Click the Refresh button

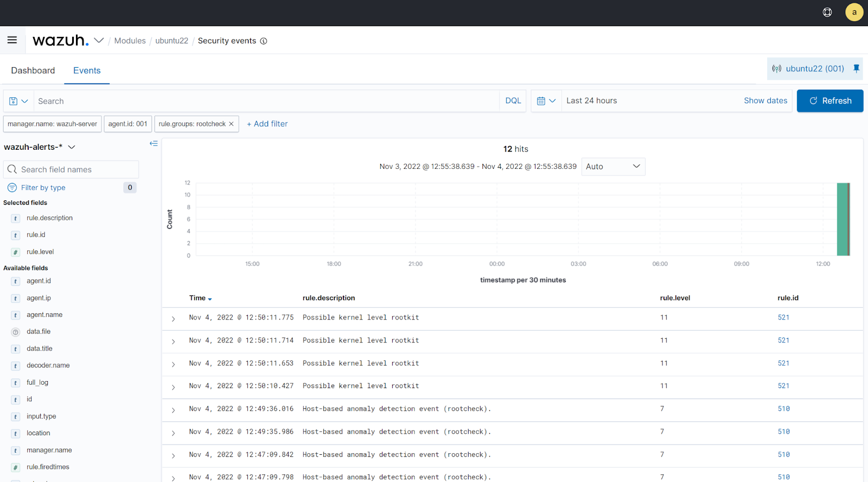[x=830, y=101]
